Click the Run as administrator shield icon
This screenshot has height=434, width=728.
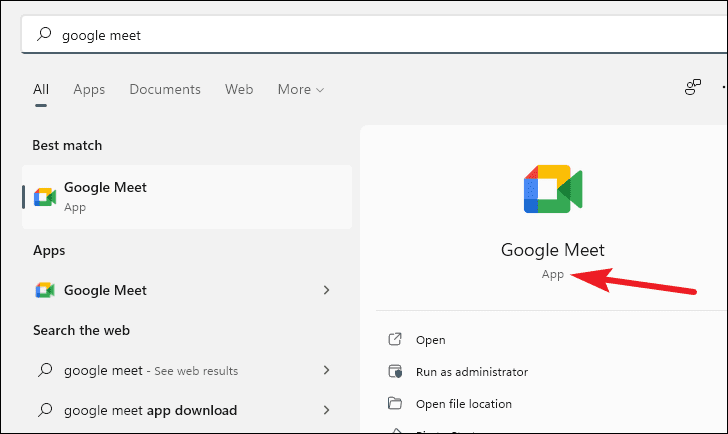(395, 371)
